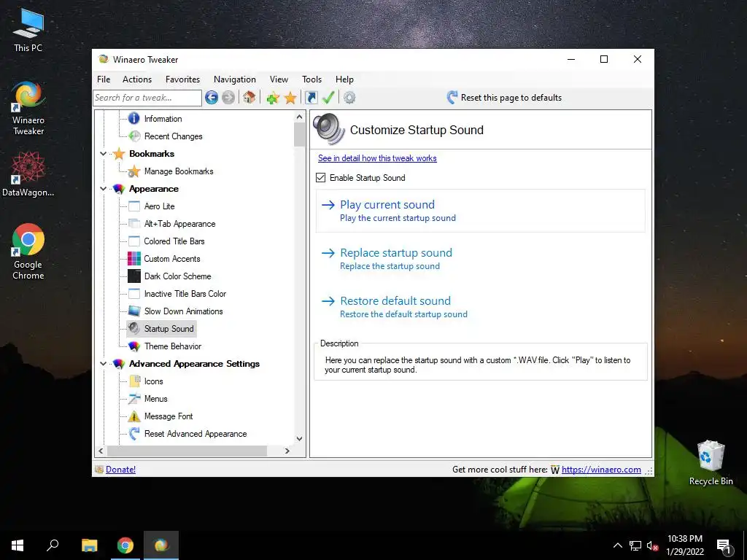Click Play current sound
This screenshot has width=747, height=560.
pyautogui.click(x=480, y=211)
